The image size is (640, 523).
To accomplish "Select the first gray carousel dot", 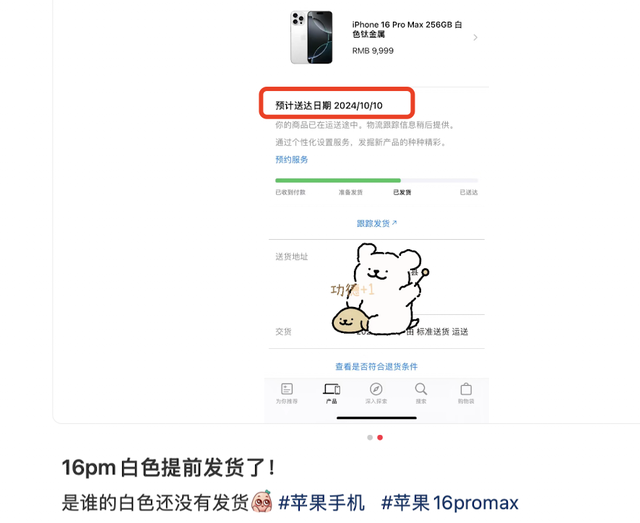I will pos(370,438).
